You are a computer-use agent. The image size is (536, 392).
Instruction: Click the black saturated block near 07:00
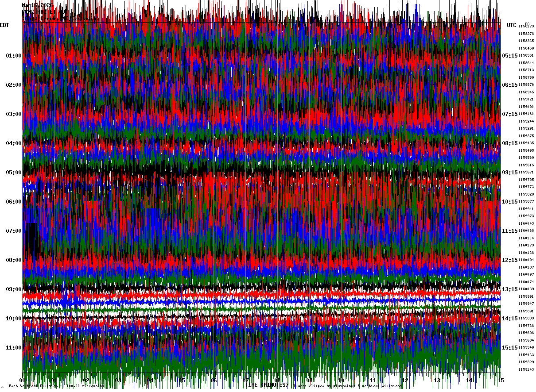coord(31,239)
